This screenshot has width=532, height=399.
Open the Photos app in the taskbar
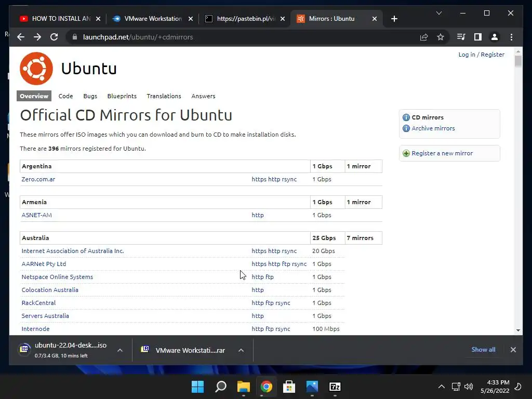[312, 387]
